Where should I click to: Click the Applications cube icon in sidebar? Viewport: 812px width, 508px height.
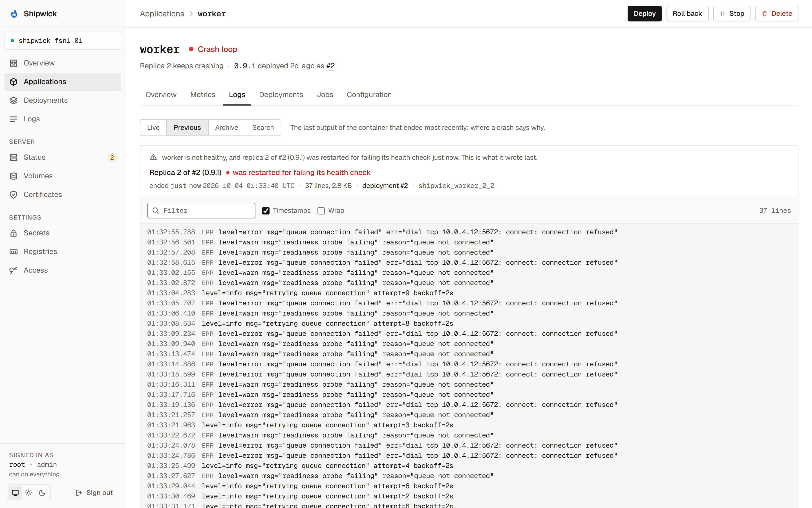(14, 82)
